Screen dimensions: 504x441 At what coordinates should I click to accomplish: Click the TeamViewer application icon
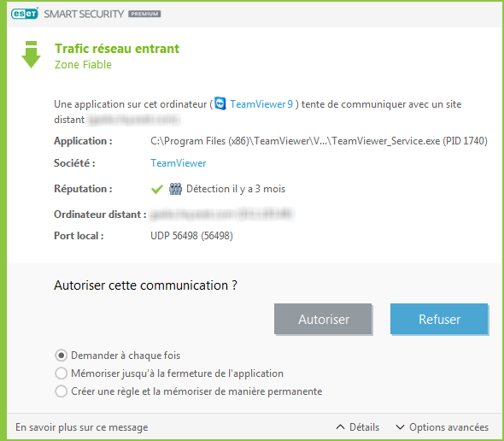(x=220, y=103)
